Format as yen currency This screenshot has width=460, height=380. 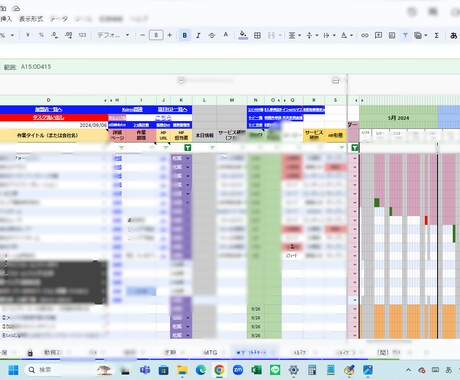[x=28, y=35]
